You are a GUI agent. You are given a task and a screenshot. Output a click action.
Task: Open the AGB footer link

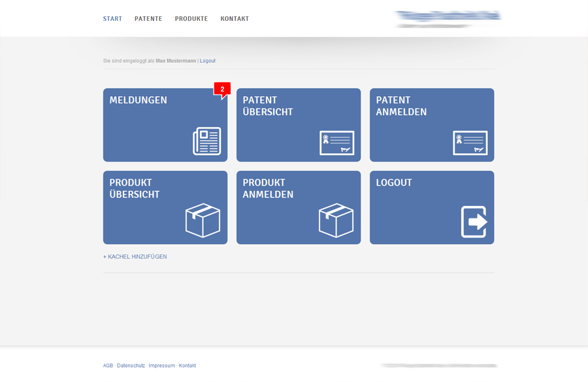(x=108, y=366)
